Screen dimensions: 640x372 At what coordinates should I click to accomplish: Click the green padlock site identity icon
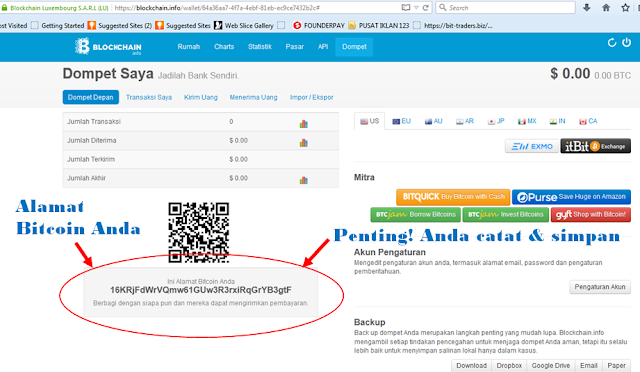click(4, 8)
